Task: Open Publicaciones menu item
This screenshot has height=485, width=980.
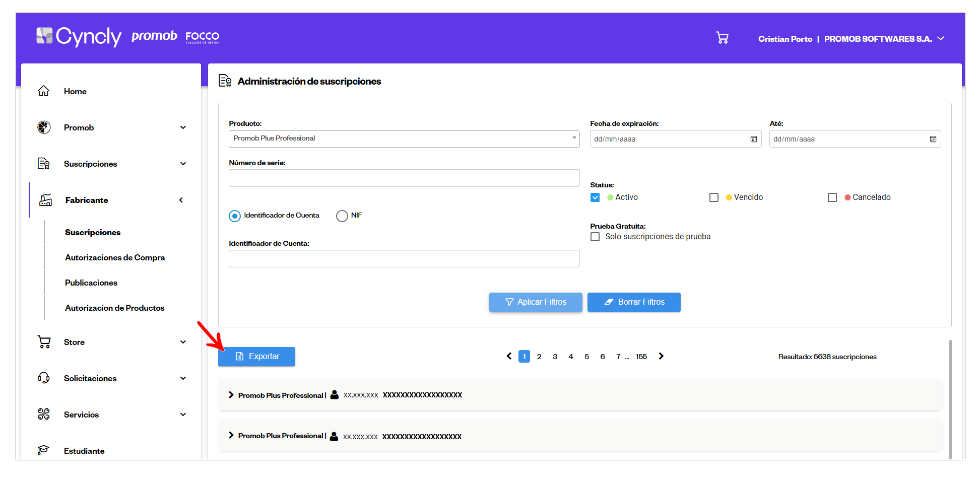Action: click(91, 283)
